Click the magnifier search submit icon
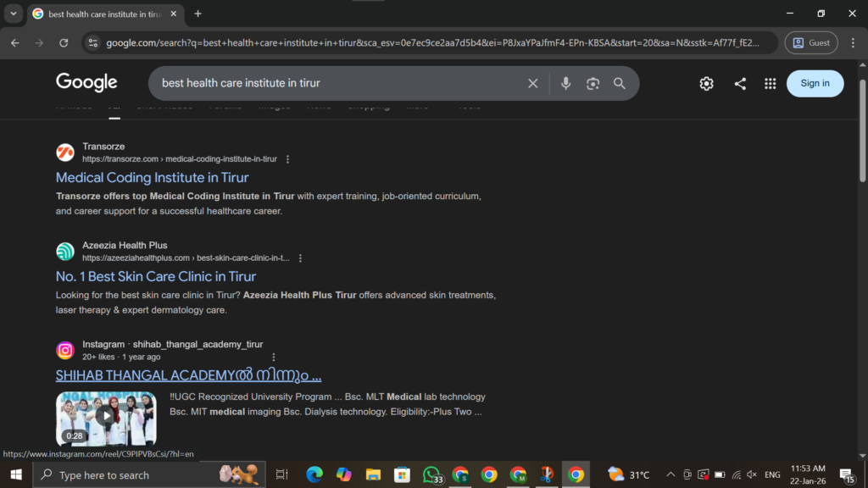Image resolution: width=868 pixels, height=488 pixels. click(620, 83)
